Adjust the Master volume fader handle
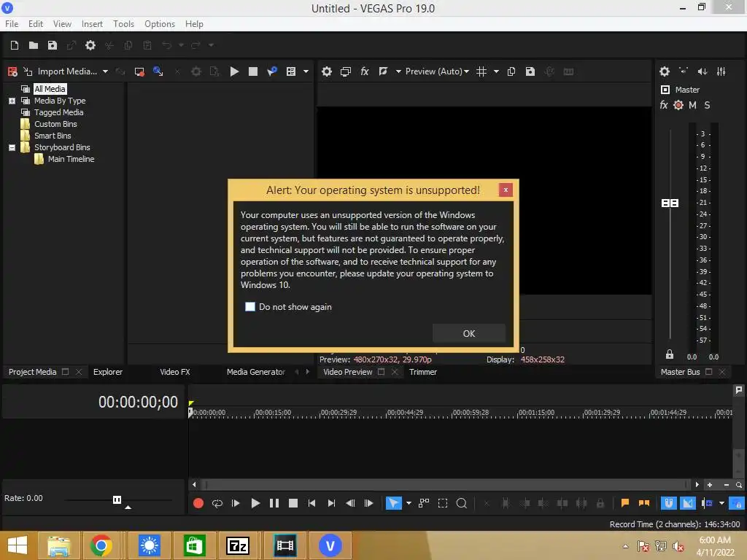 [x=670, y=203]
